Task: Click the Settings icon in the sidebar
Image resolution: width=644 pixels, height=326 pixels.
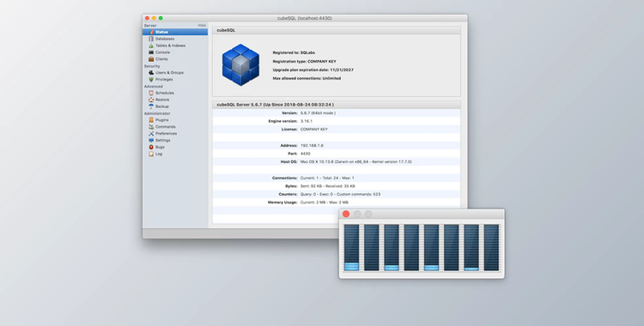Action: coord(151,141)
